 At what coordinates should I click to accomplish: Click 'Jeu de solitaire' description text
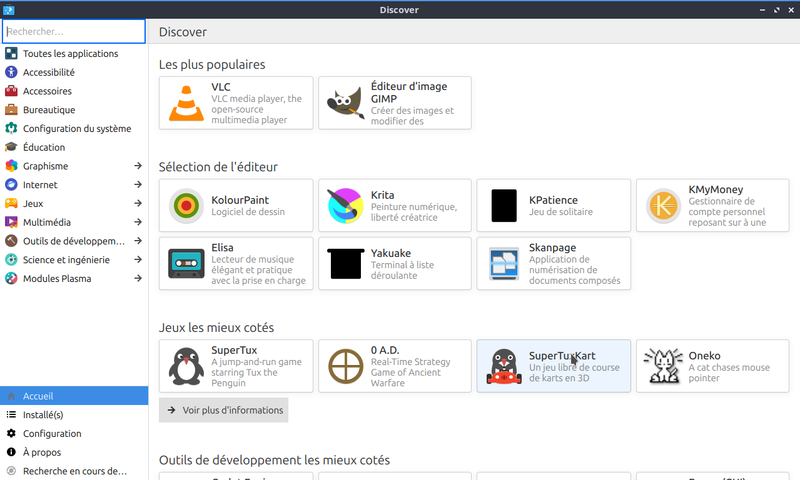561,212
